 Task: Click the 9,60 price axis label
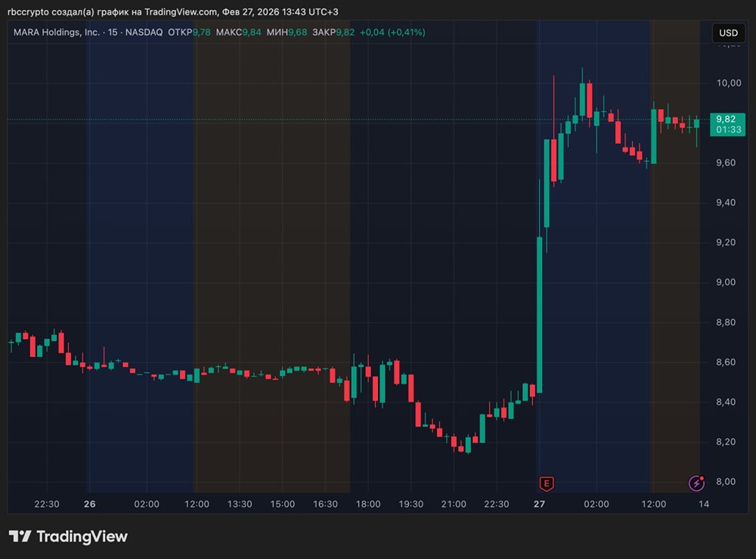(726, 163)
